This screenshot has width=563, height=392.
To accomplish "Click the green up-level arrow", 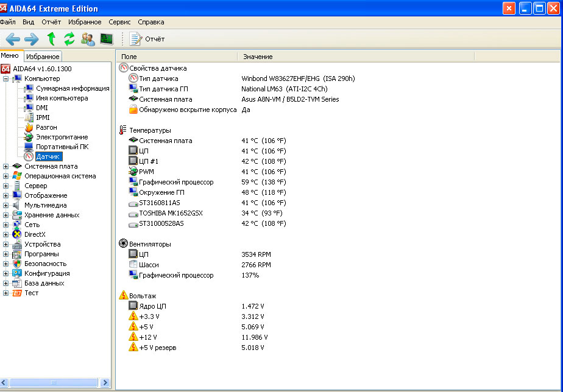I will point(51,39).
